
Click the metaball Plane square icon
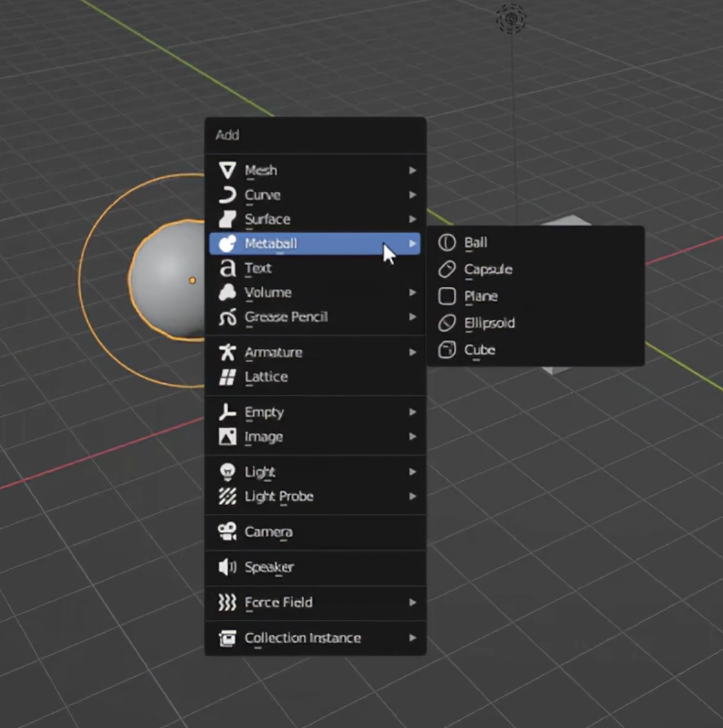447,297
